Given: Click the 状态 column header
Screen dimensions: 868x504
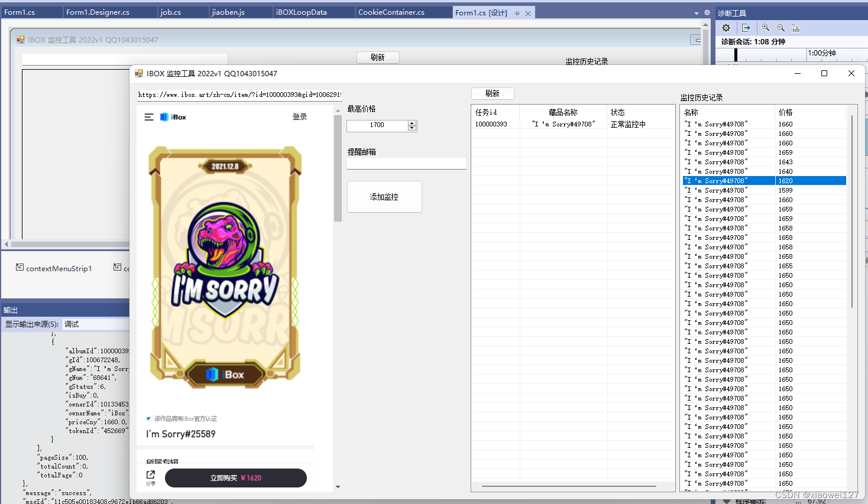Looking at the screenshot, I should (x=641, y=112).
